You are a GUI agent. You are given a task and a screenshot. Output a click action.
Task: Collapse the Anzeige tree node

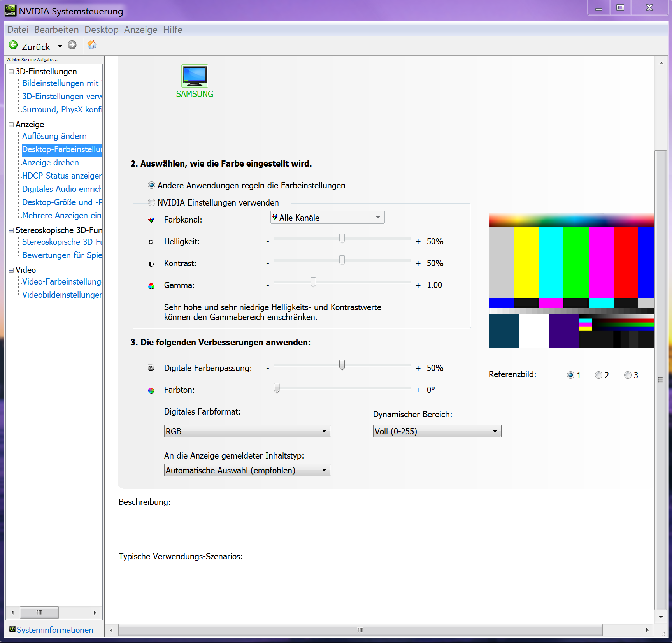click(11, 125)
